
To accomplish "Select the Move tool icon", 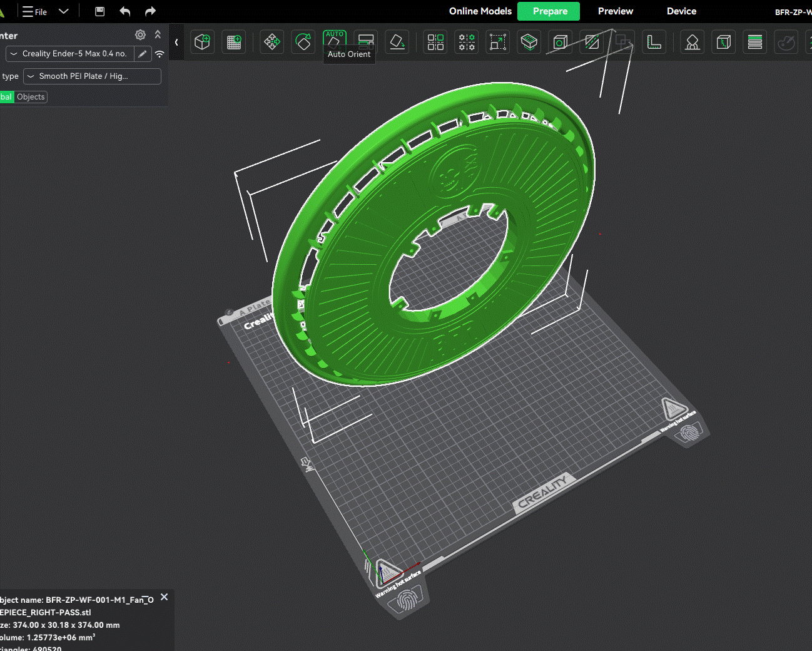I will coord(272,42).
